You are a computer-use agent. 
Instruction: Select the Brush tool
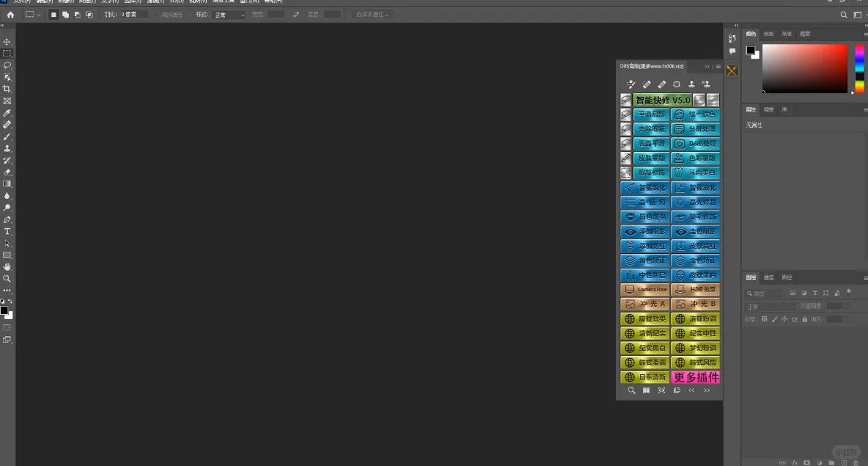pos(7,136)
